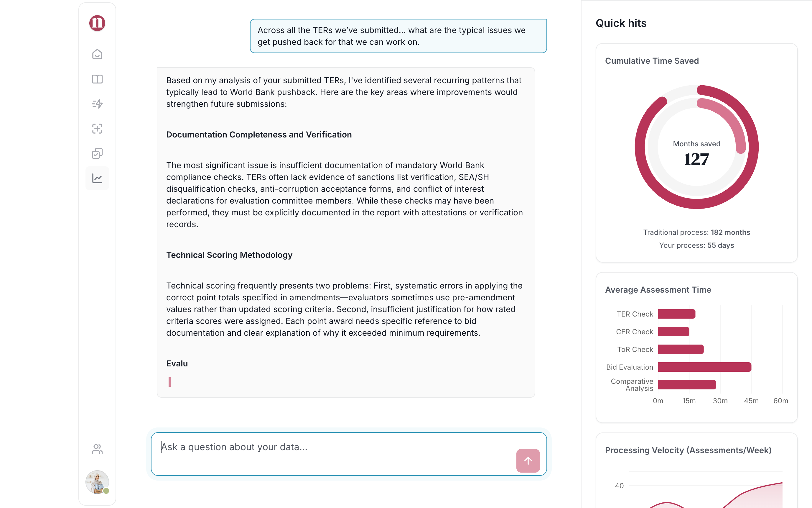Open the Home dashboard icon
Viewport: 812px width, 508px height.
click(97, 54)
